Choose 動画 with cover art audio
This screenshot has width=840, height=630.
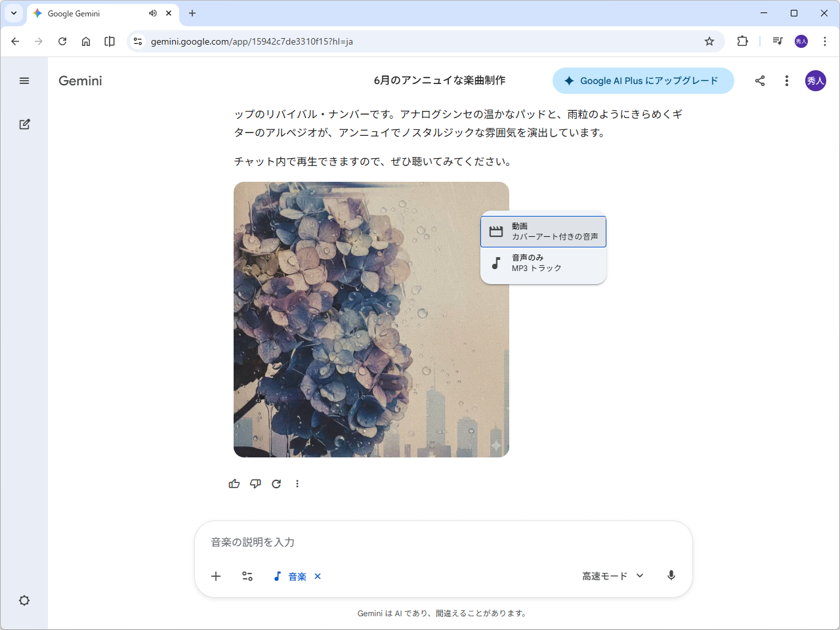(x=543, y=231)
